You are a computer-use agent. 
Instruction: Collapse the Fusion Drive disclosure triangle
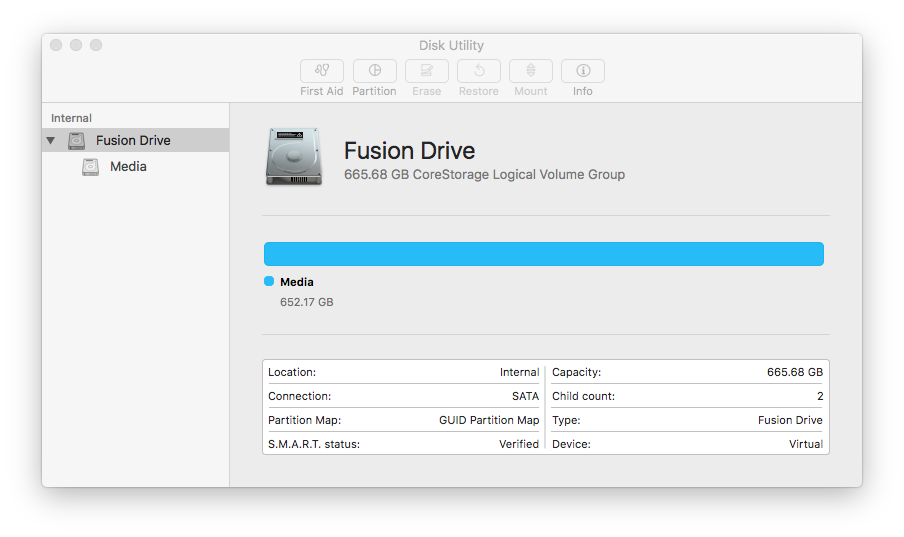point(51,140)
